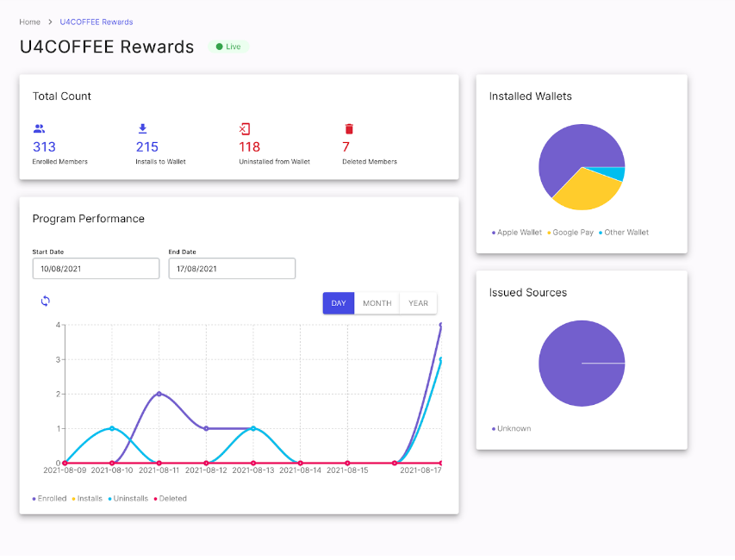This screenshot has height=560, width=735.
Task: Click the Uninstalls data point on 2021-08-13
Action: [253, 429]
